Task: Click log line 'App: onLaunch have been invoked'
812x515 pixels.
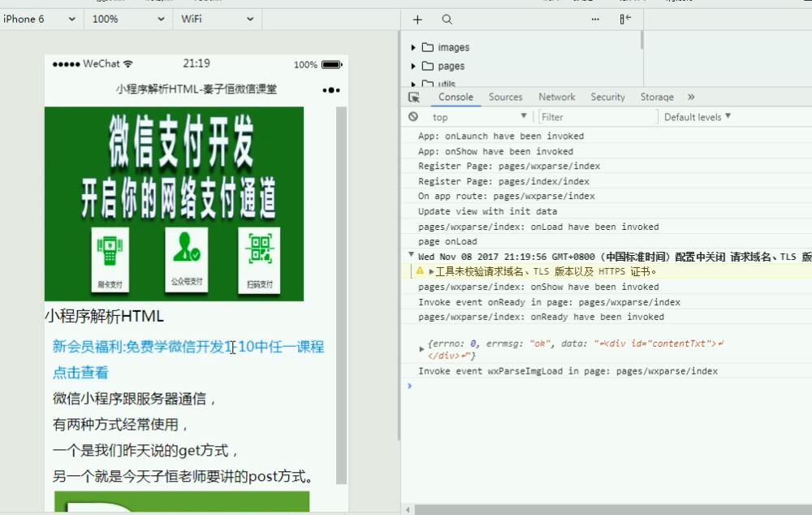Action: point(501,136)
